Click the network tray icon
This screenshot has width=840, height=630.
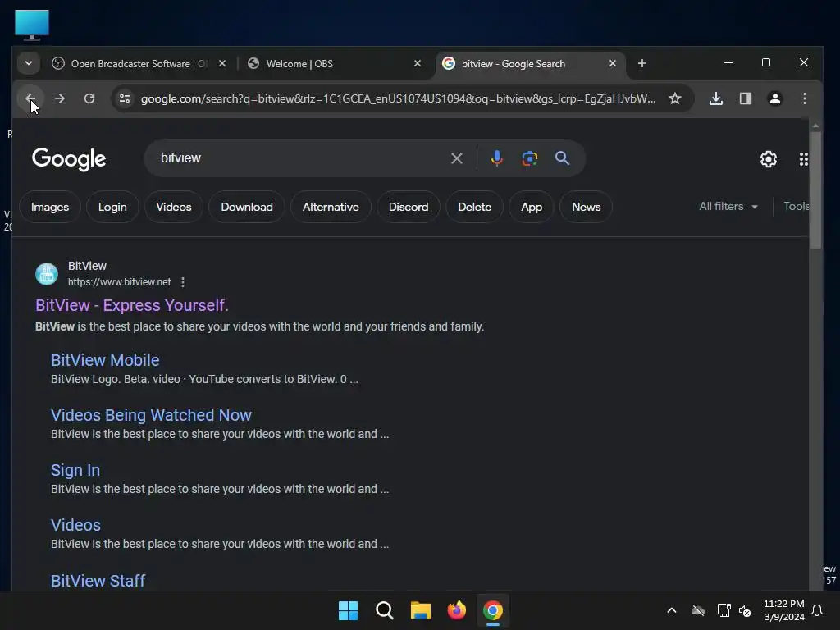724,610
